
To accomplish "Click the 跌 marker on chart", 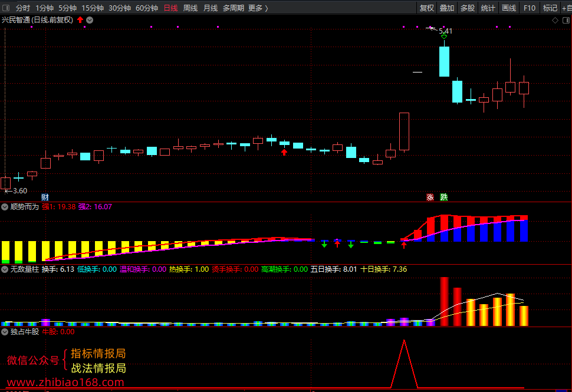I will point(443,197).
